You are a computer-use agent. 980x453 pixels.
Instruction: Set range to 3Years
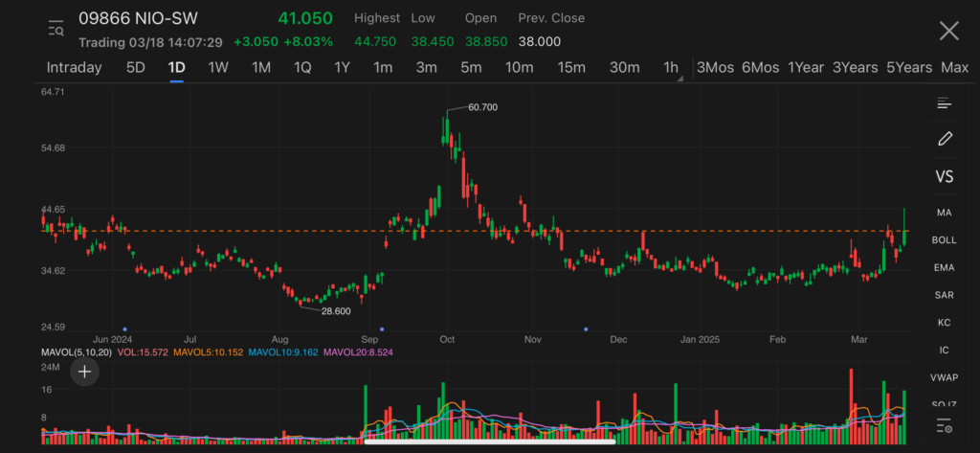(x=855, y=68)
